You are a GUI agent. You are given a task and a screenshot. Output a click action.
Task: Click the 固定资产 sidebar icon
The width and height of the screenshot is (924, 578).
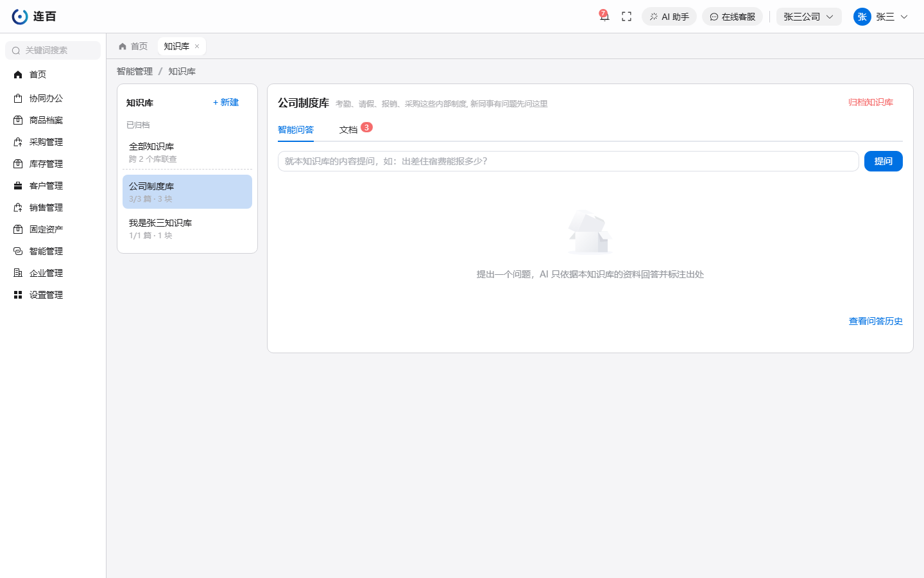tap(18, 229)
